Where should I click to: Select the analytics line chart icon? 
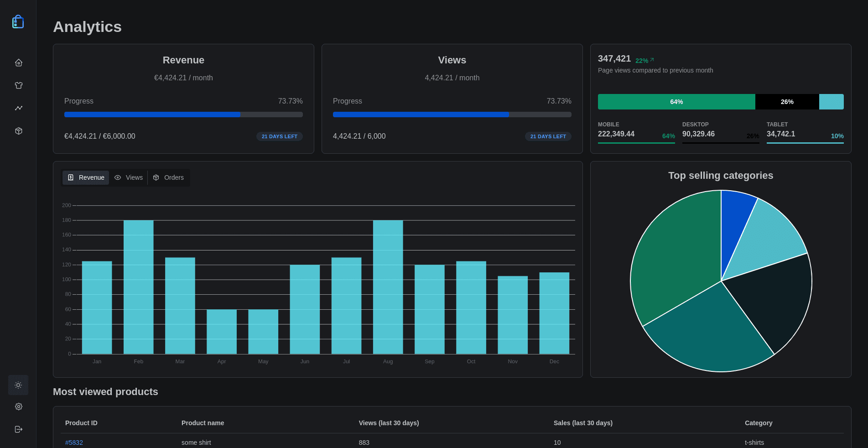tap(19, 108)
